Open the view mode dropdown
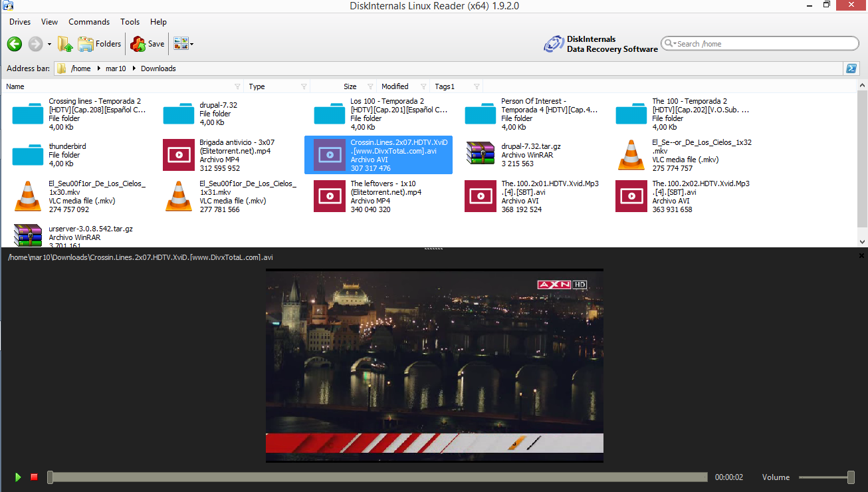This screenshot has width=868, height=492. point(183,44)
